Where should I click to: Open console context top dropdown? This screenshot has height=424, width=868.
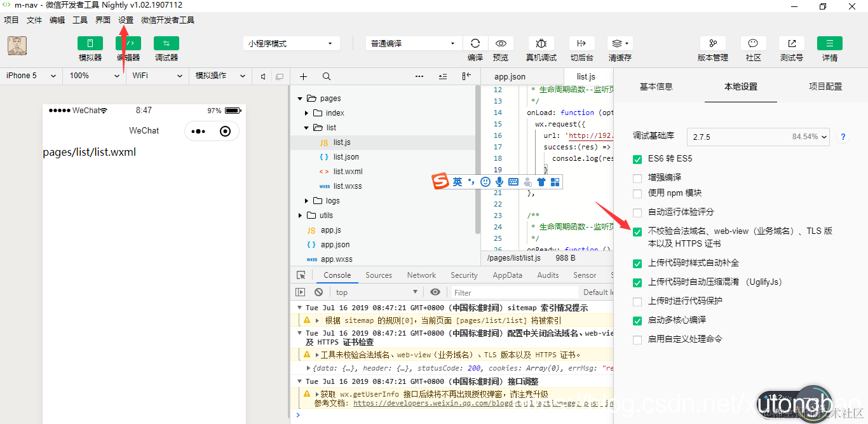pyautogui.click(x=376, y=292)
